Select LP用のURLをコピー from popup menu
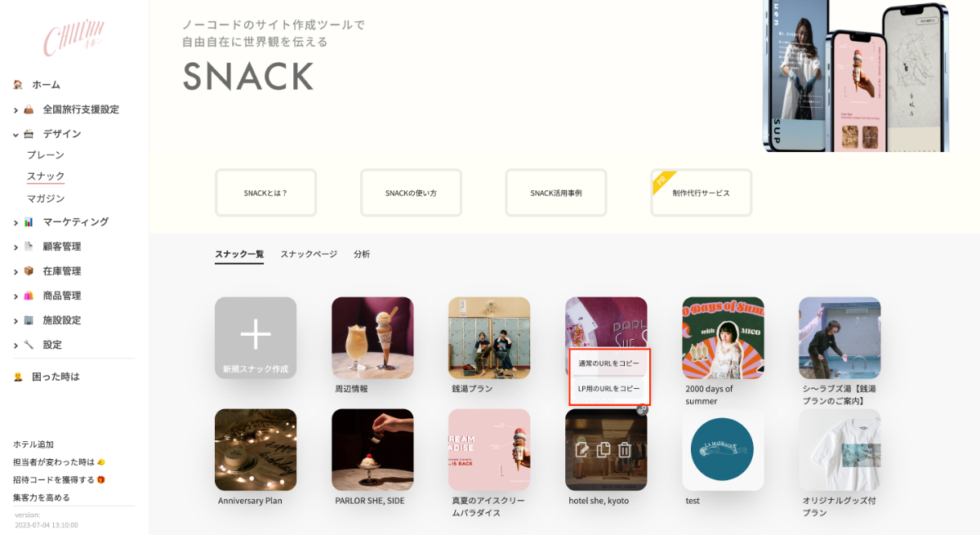Screen dimensions: 980x535 coord(609,389)
